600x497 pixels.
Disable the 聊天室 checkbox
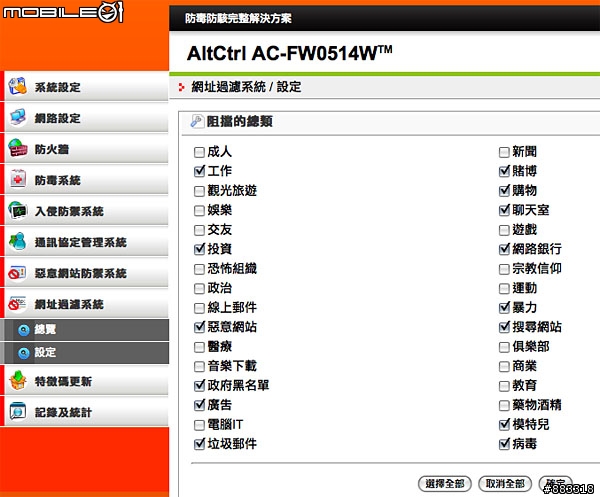(504, 210)
